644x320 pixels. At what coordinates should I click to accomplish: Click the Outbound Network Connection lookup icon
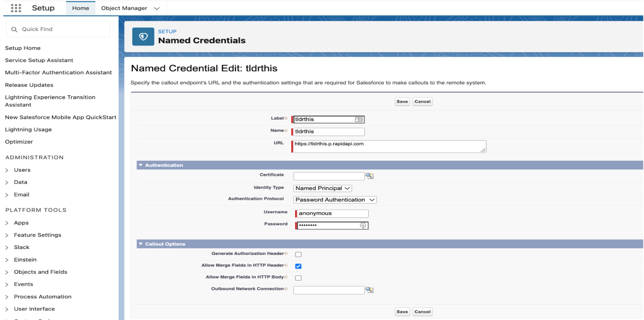370,290
